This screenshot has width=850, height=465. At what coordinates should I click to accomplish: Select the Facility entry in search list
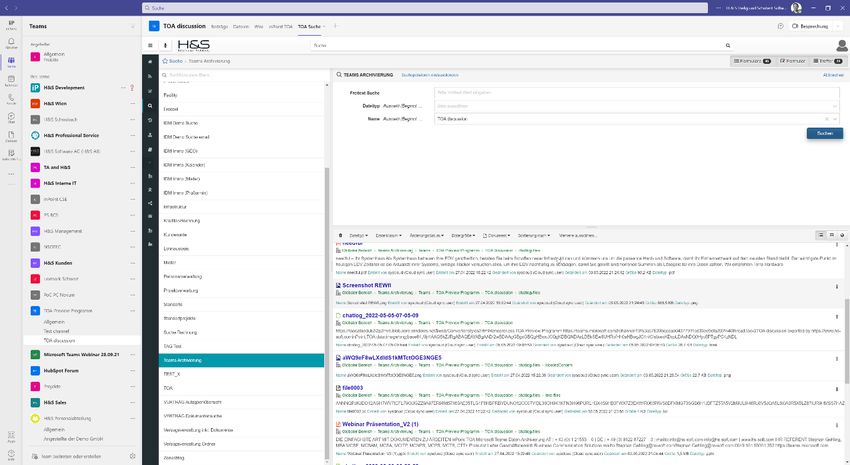pos(242,95)
